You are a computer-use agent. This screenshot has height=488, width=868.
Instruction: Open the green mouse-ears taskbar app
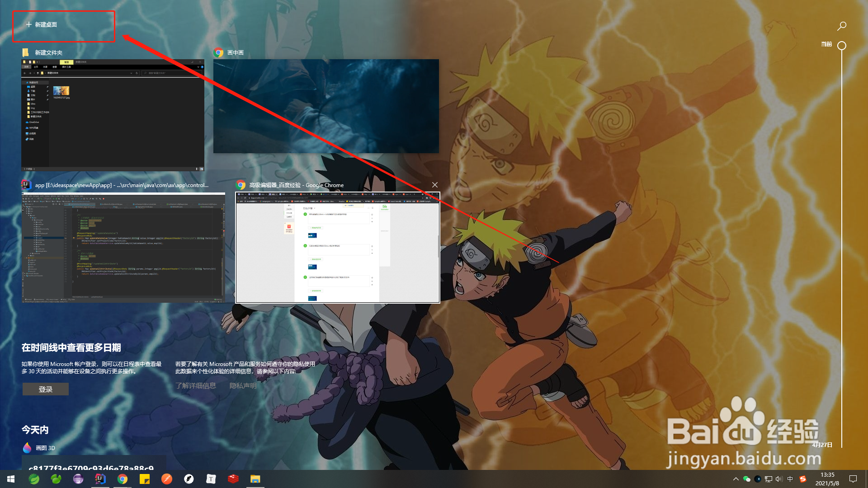tap(56, 479)
